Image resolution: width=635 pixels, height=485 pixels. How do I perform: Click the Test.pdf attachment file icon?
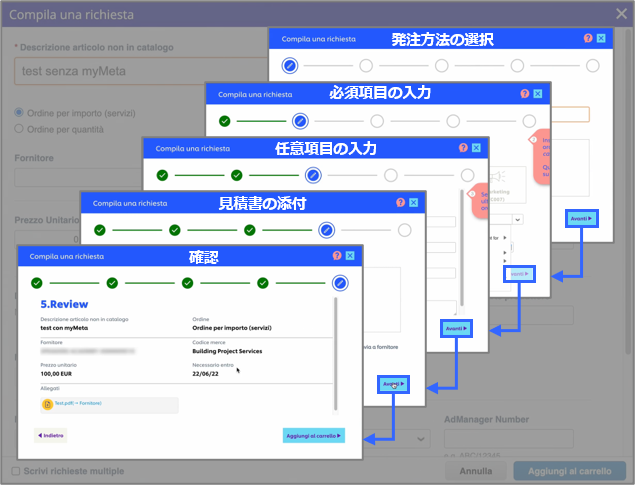pos(47,404)
